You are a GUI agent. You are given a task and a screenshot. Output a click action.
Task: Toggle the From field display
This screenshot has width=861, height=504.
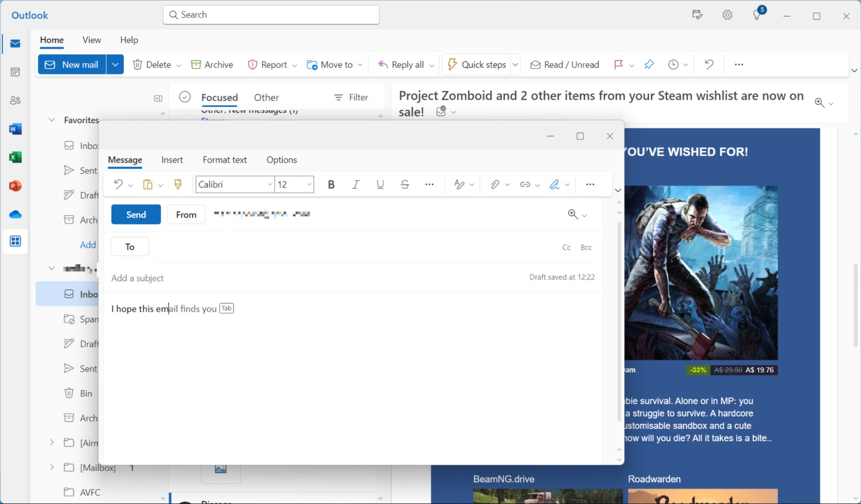pos(186,213)
